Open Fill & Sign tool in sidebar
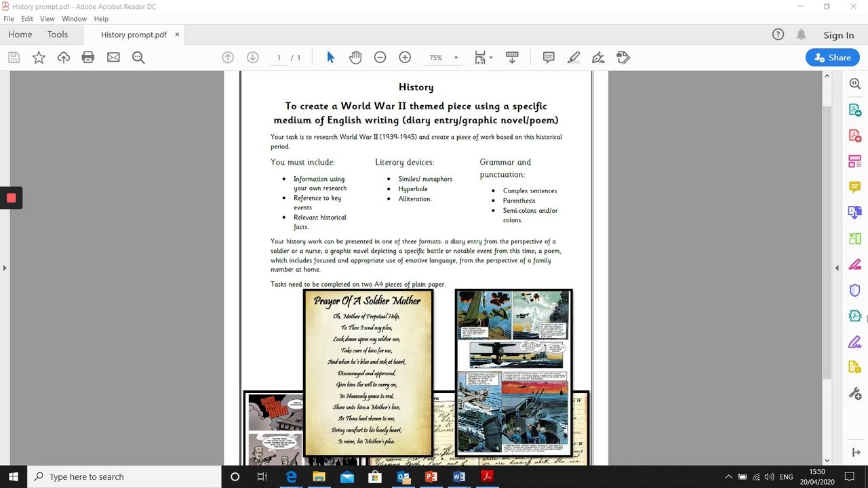The width and height of the screenshot is (868, 488). click(x=854, y=342)
